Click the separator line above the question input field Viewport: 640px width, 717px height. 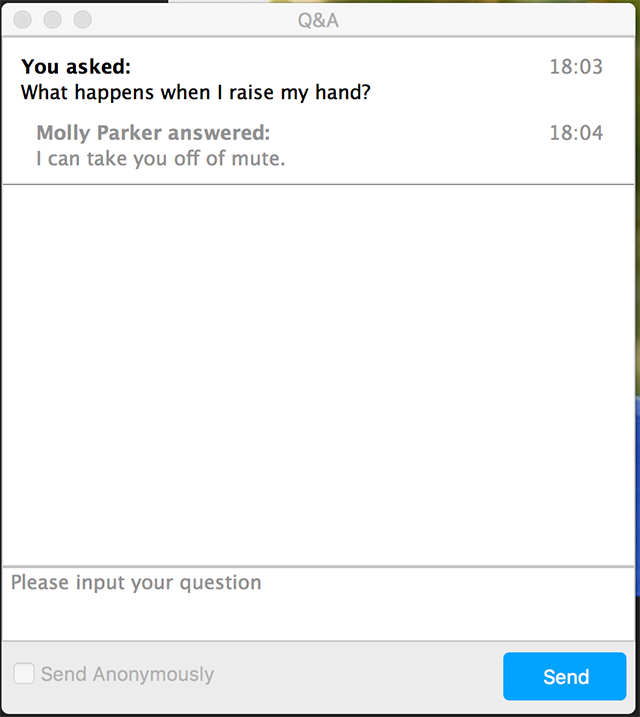(318, 567)
